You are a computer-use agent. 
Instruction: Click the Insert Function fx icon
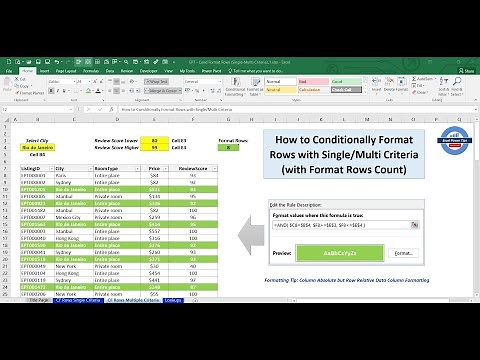tap(111, 109)
